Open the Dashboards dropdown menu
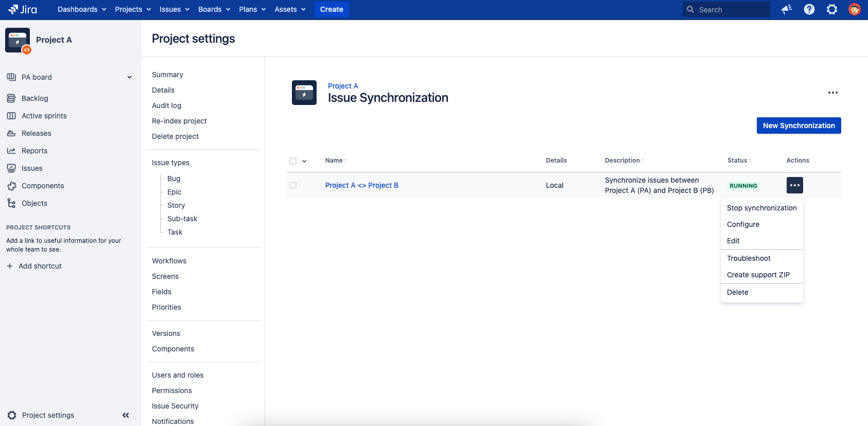This screenshot has width=868, height=426. 82,9
